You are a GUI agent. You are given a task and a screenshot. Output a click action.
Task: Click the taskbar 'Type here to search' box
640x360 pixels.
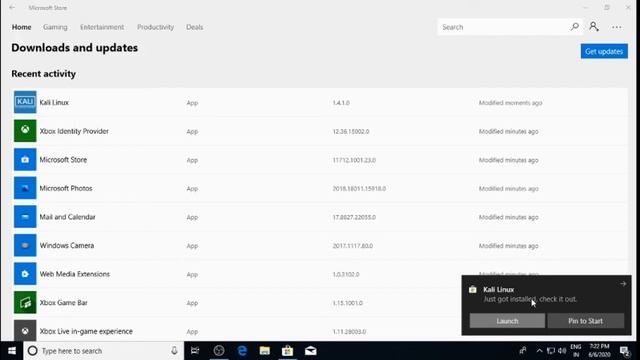pos(104,351)
